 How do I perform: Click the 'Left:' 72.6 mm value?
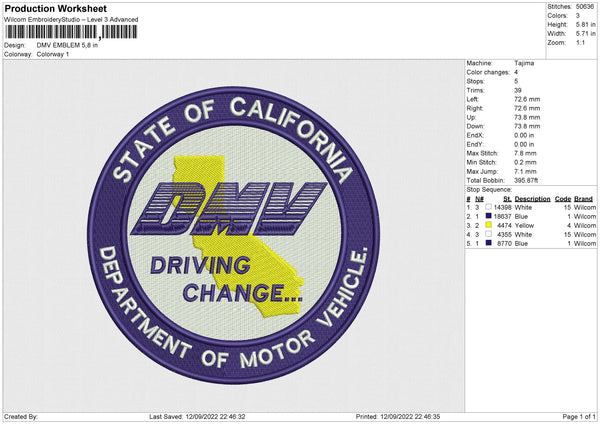point(527,99)
